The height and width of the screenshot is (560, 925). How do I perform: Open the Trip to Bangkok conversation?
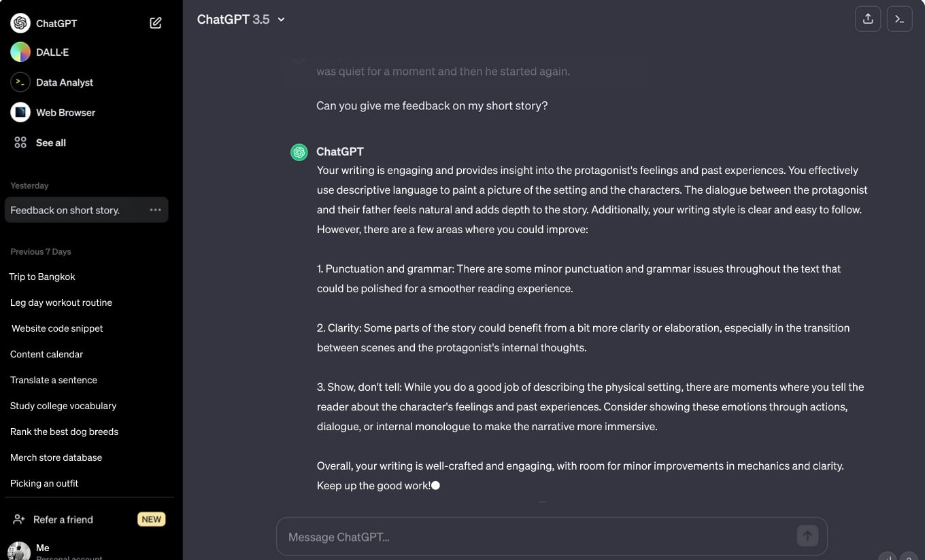click(x=42, y=277)
